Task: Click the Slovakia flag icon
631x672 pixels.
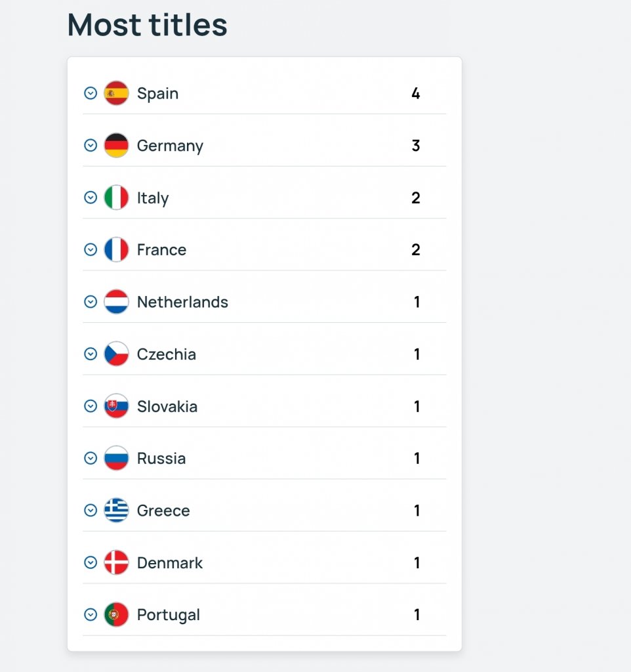Action: click(x=116, y=406)
